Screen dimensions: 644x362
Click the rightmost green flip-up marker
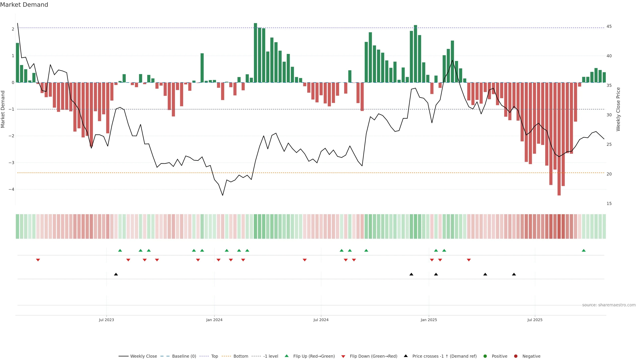coord(583,250)
